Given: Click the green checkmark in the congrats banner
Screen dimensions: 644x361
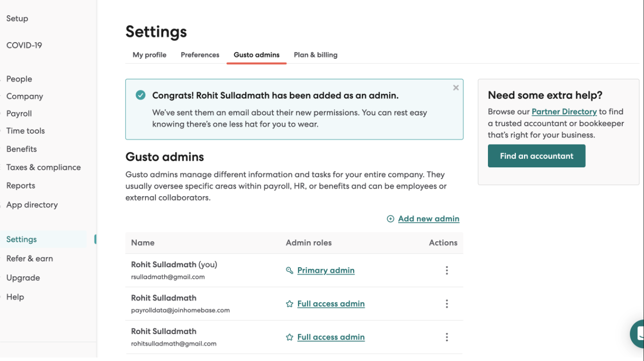Looking at the screenshot, I should pos(140,94).
